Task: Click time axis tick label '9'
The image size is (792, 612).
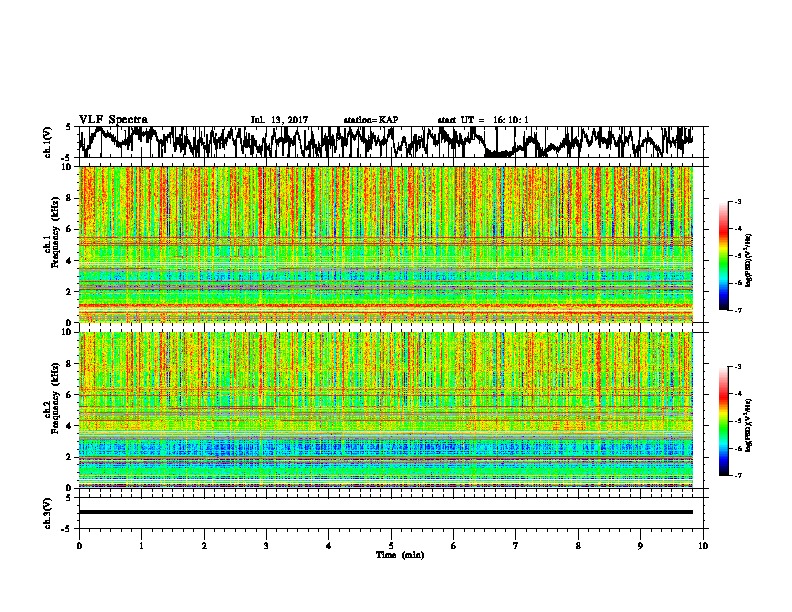Action: tap(640, 546)
